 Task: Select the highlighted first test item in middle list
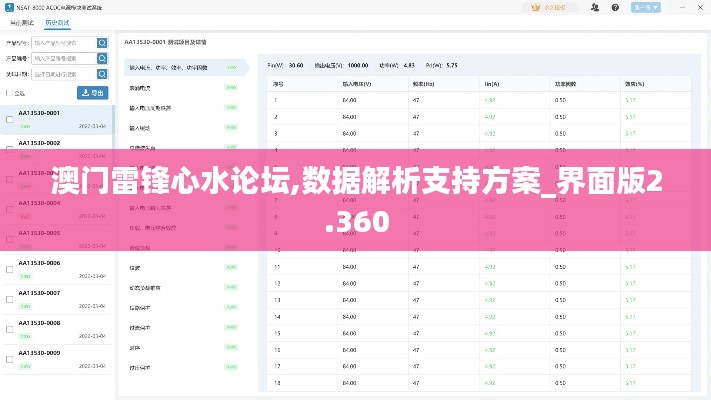point(185,68)
